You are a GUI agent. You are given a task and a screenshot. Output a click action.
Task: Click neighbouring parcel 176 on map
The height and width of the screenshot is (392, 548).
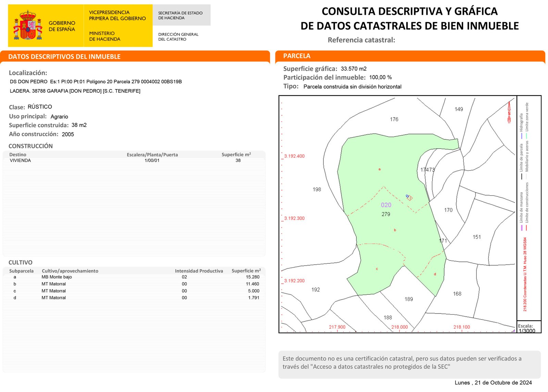[x=394, y=119]
